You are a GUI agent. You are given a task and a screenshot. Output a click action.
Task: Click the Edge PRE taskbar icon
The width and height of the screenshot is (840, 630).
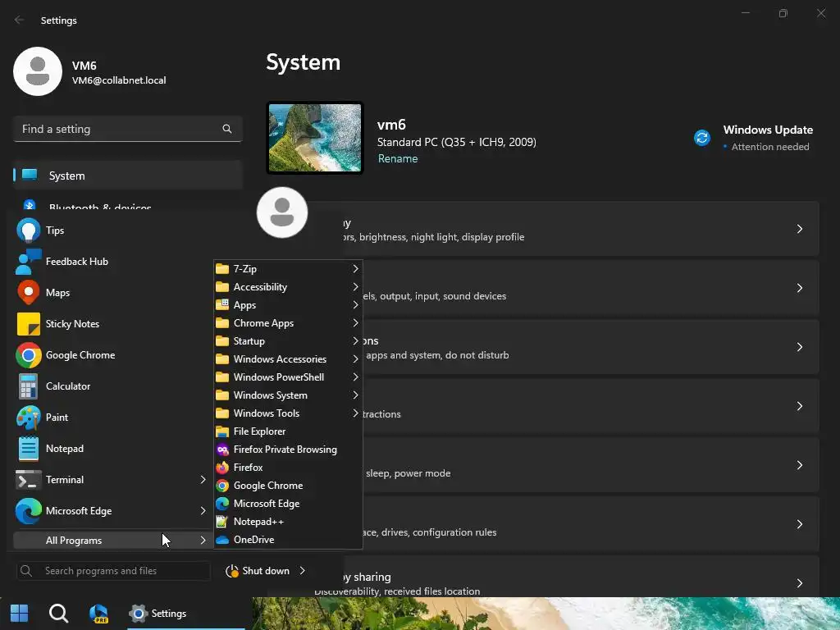[98, 614]
